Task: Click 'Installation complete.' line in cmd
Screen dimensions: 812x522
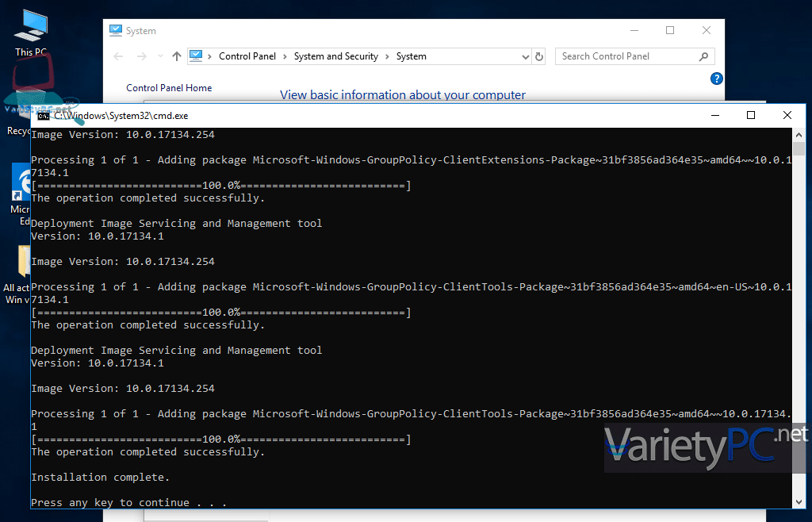Action: 101,478
